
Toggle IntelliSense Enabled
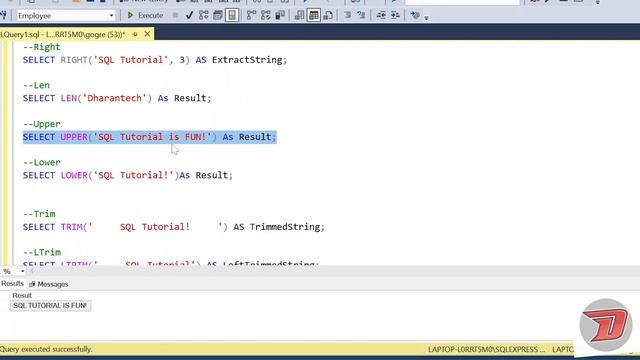pos(232,16)
